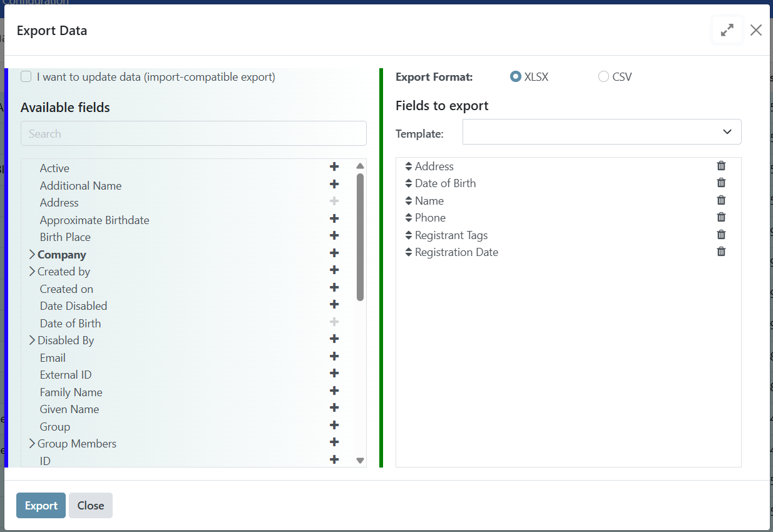This screenshot has width=773, height=532.
Task: Remove Address from export fields list
Action: 721,165
